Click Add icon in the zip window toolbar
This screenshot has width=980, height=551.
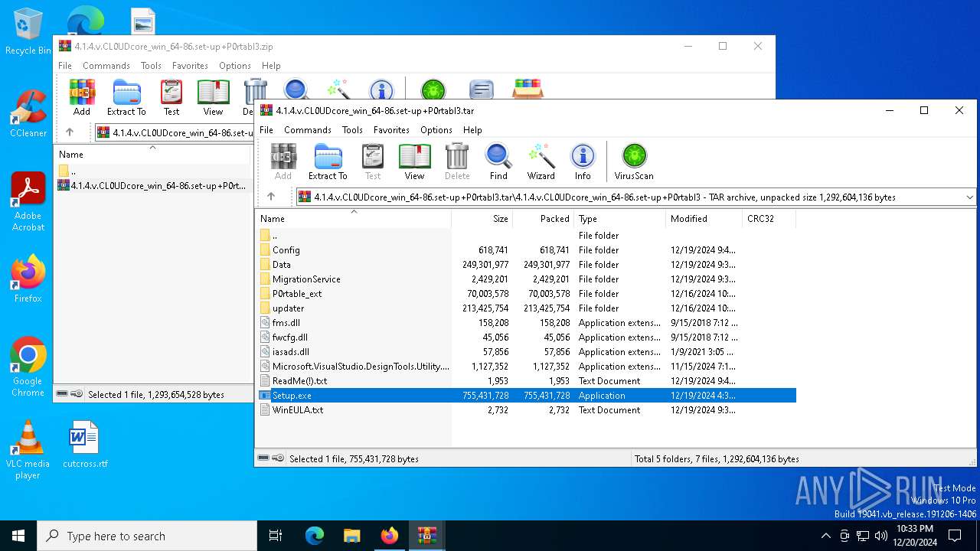[82, 97]
